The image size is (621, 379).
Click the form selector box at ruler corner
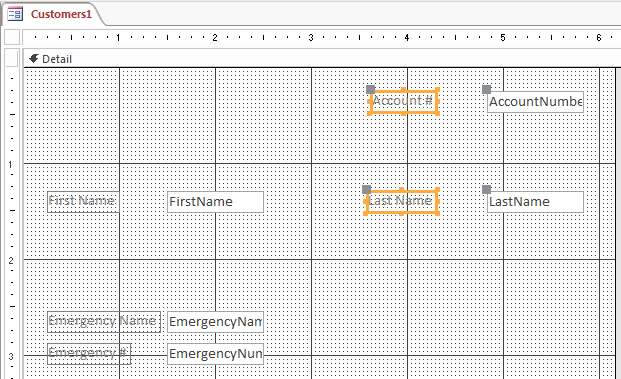tap(12, 37)
